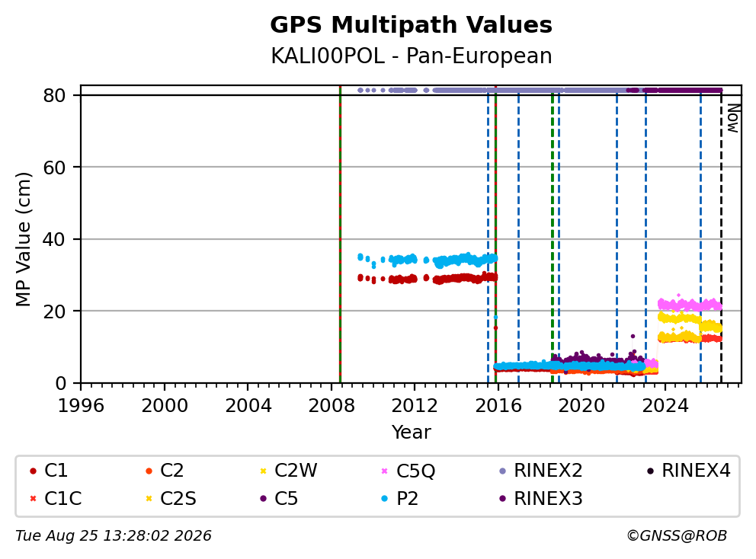756x559 pixels.
Task: Click the C5 purple legend marker
Action: pos(263,499)
